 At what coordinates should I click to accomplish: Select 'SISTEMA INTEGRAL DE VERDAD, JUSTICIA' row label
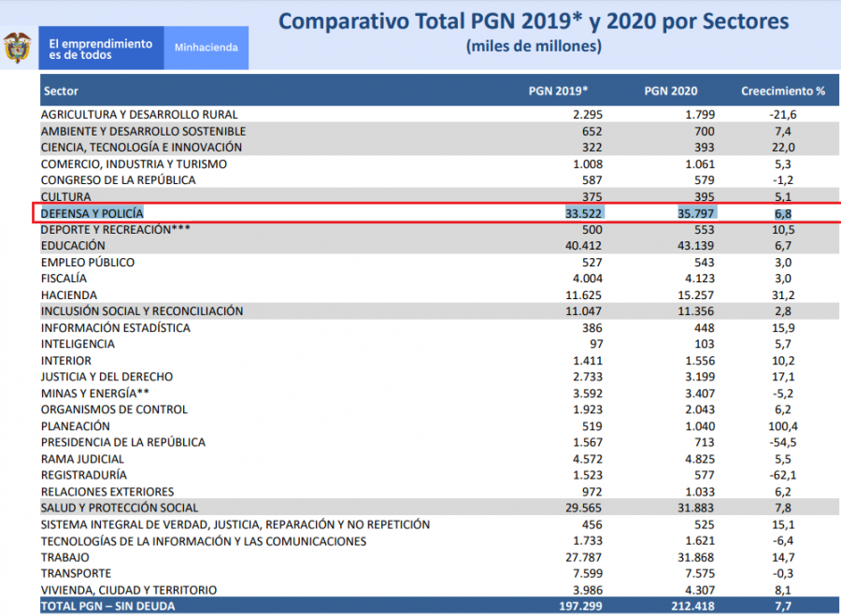[x=235, y=524]
